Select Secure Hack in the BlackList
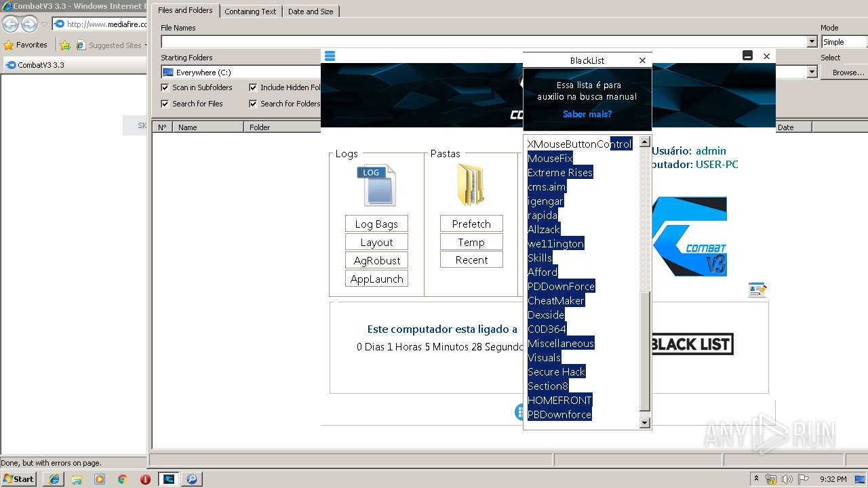The width and height of the screenshot is (868, 488). [557, 371]
